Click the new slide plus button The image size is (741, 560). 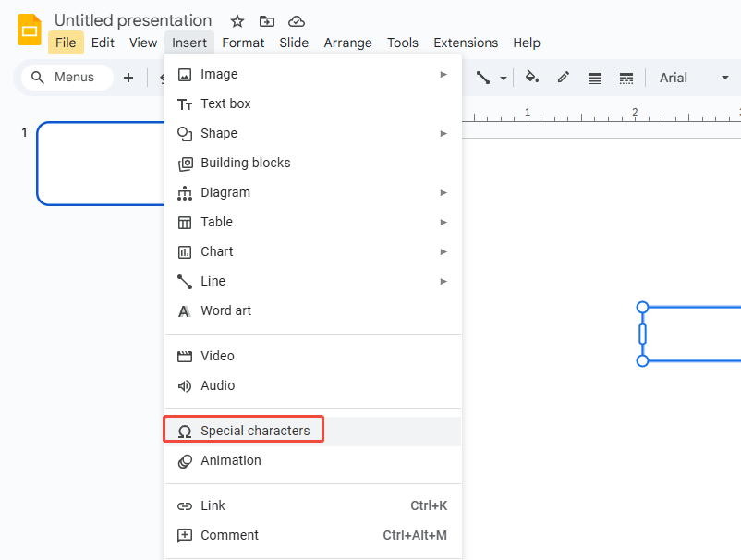coord(128,78)
